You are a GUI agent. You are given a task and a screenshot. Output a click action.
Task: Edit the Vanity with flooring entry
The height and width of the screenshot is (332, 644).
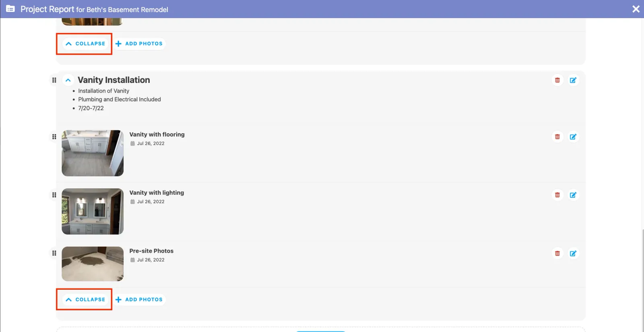tap(573, 137)
